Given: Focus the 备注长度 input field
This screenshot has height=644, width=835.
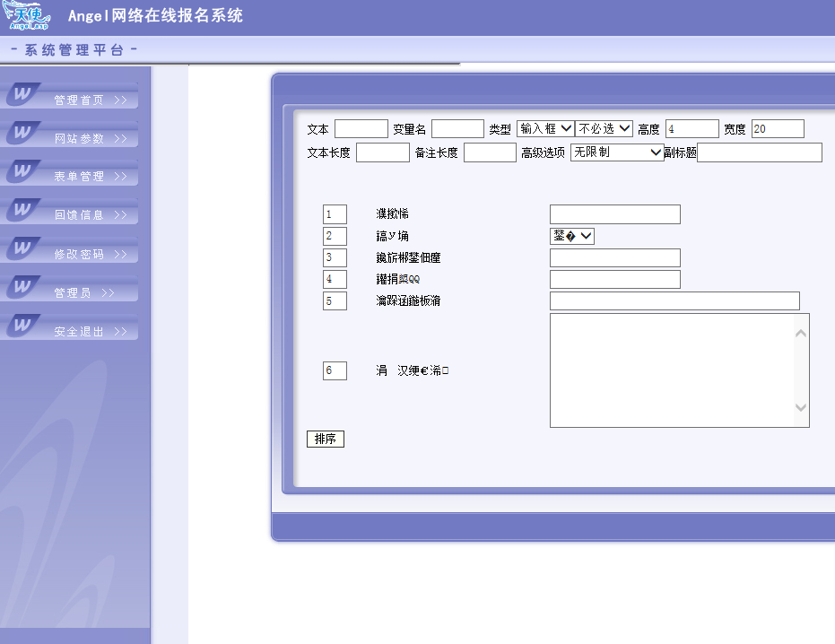Looking at the screenshot, I should point(490,152).
